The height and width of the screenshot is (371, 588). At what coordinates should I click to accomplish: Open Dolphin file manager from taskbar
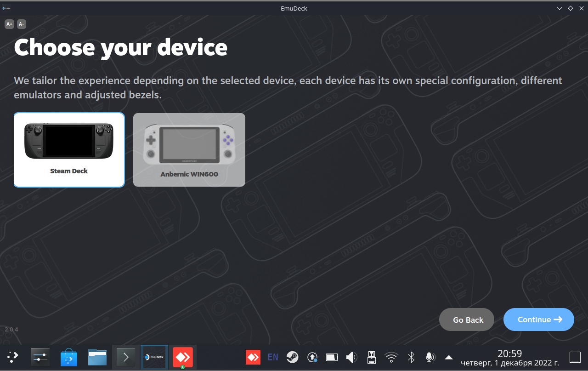[97, 357]
